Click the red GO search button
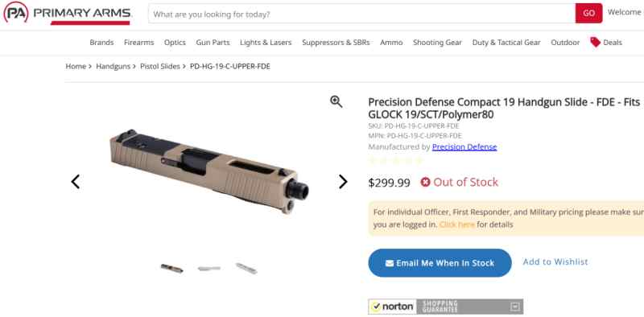The height and width of the screenshot is (317, 644). click(x=588, y=13)
